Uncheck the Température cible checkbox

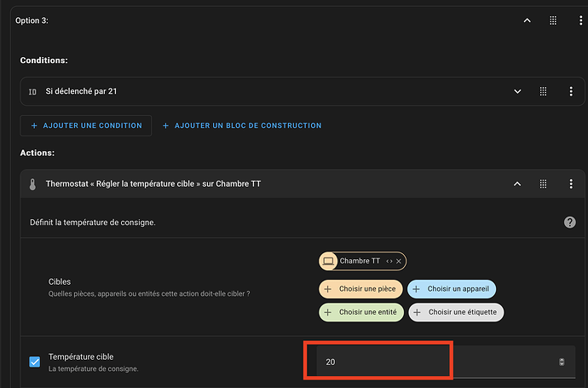35,362
